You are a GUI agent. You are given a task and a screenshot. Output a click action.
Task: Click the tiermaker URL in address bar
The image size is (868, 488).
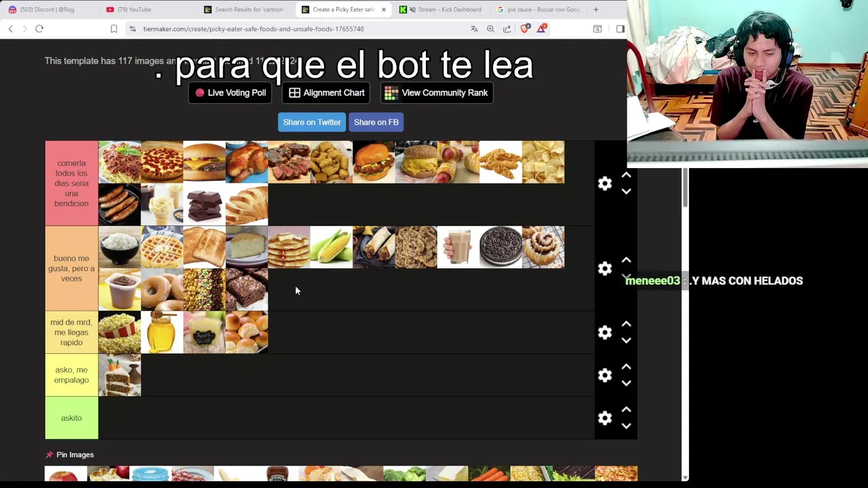[254, 28]
